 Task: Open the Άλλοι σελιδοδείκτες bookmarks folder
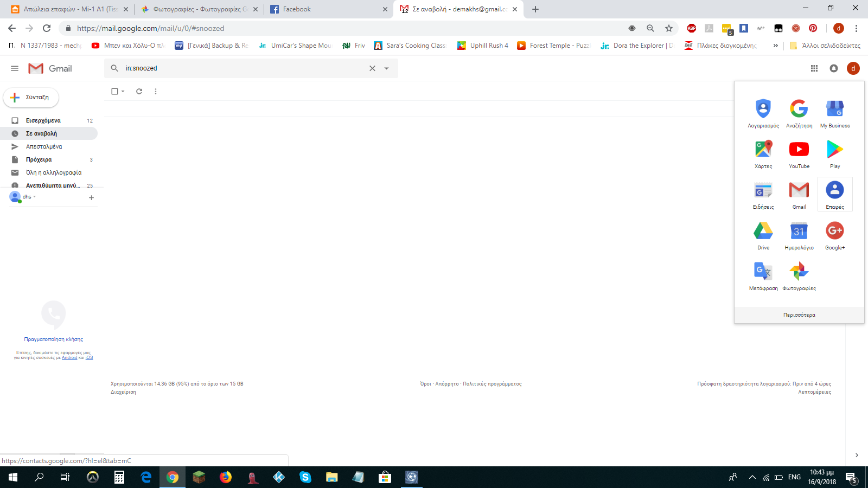(825, 46)
